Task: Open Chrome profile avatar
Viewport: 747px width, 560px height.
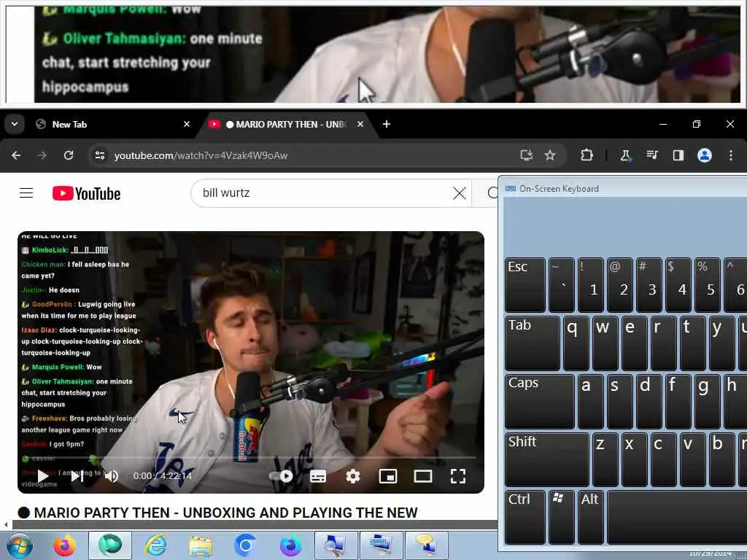Action: pyautogui.click(x=705, y=155)
